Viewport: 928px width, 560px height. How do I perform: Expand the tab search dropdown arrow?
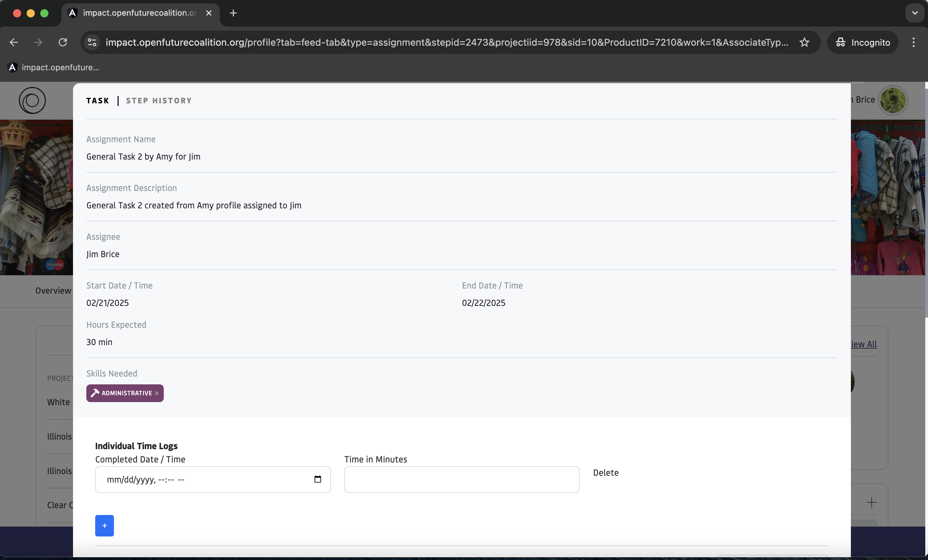(x=914, y=13)
